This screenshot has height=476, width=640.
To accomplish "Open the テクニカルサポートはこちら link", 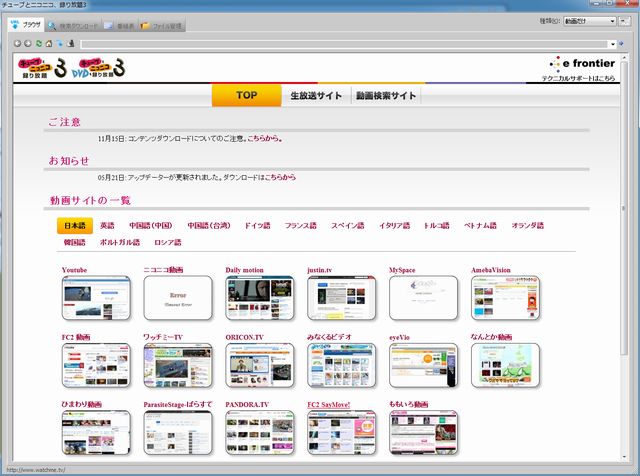I will click(x=578, y=78).
